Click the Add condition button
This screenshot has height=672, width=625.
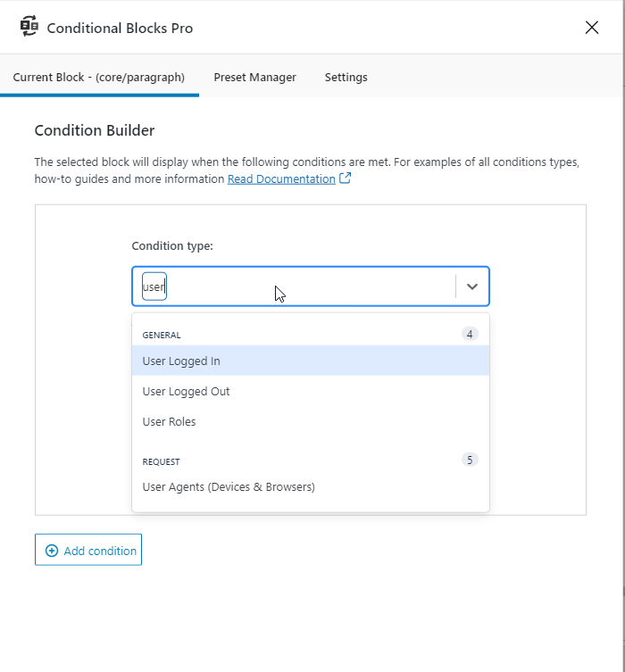[x=88, y=550]
